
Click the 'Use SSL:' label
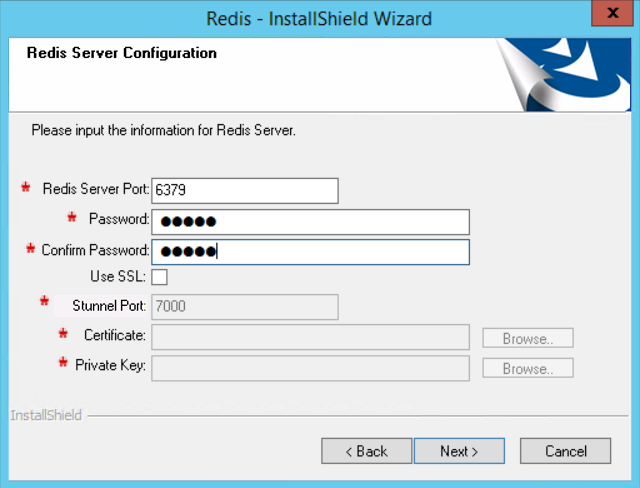(118, 276)
